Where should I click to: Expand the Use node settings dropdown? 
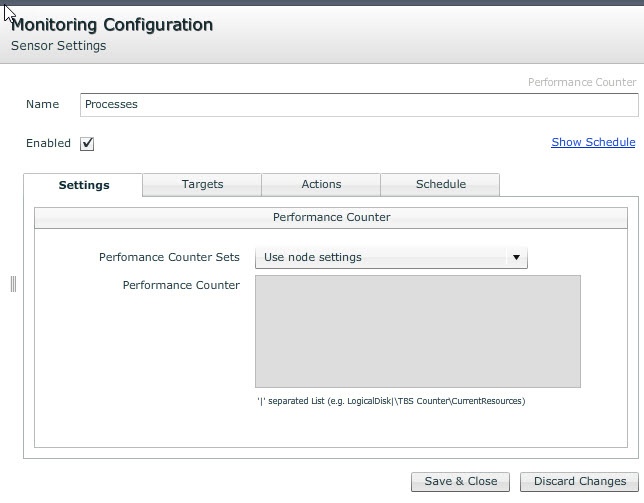(x=391, y=258)
